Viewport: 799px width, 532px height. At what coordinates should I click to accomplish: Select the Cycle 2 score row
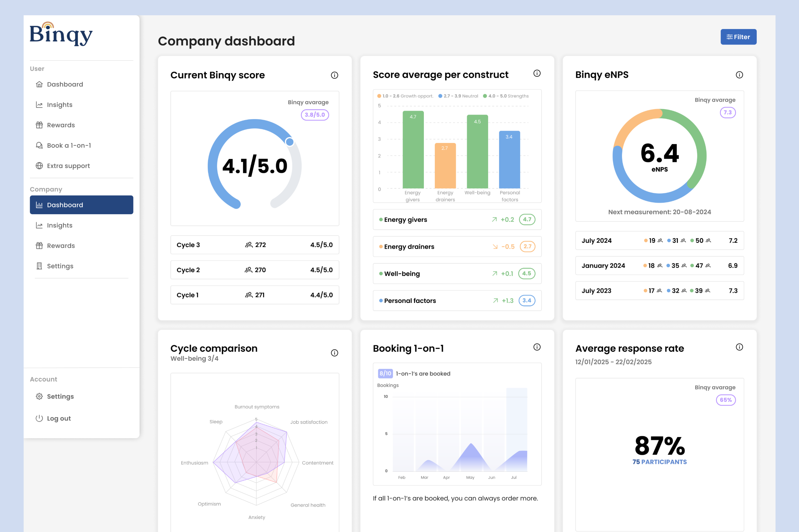click(x=254, y=270)
